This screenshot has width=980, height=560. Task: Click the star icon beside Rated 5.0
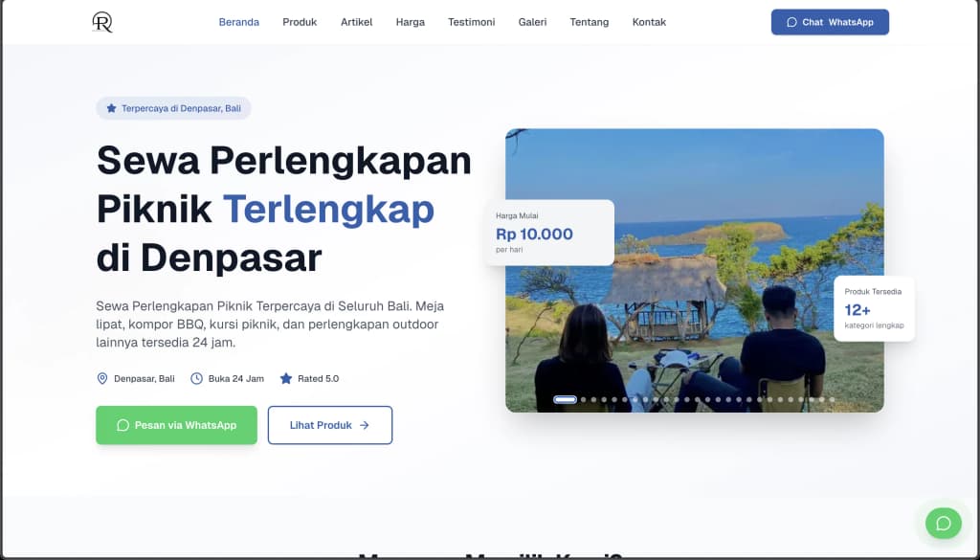(x=284, y=378)
